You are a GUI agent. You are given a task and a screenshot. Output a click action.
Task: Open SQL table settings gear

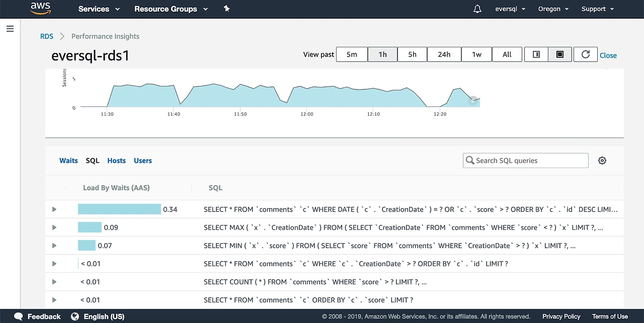click(x=602, y=160)
